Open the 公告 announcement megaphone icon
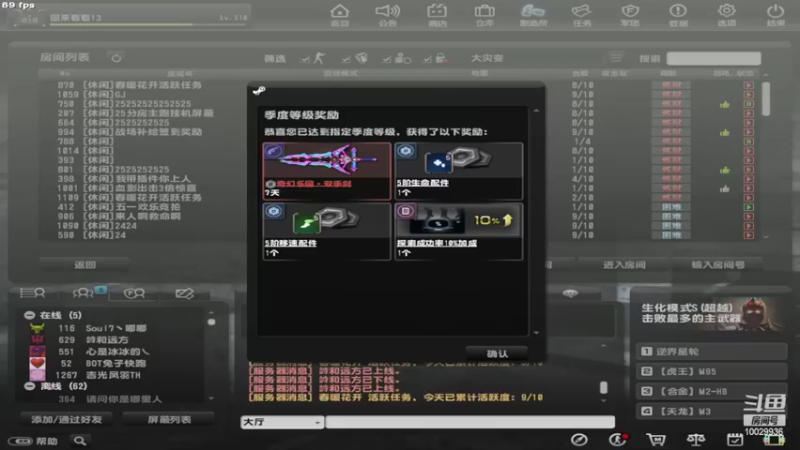 (x=387, y=15)
